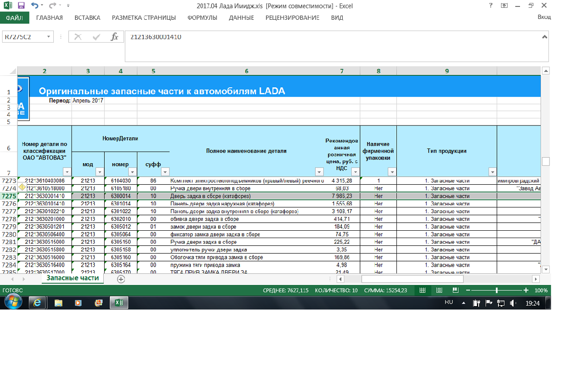Open ribbon display options
This screenshot has height=387, width=588.
click(x=504, y=6)
